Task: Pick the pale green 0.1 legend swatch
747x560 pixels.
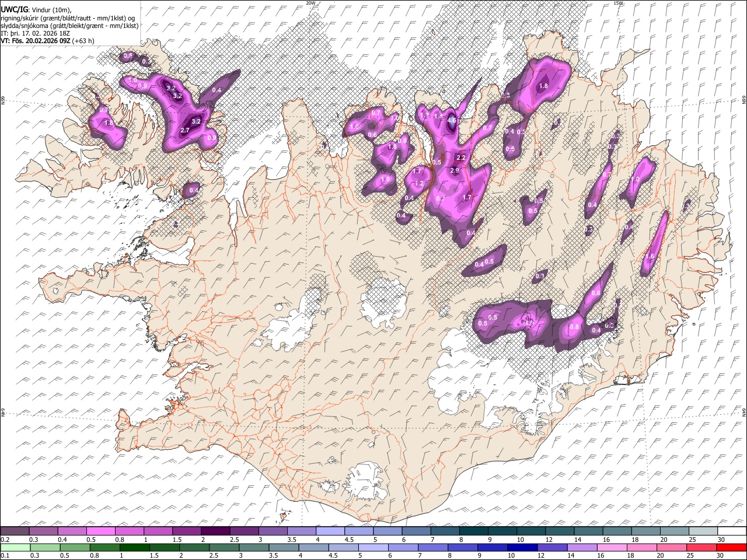Action: (x=15, y=548)
